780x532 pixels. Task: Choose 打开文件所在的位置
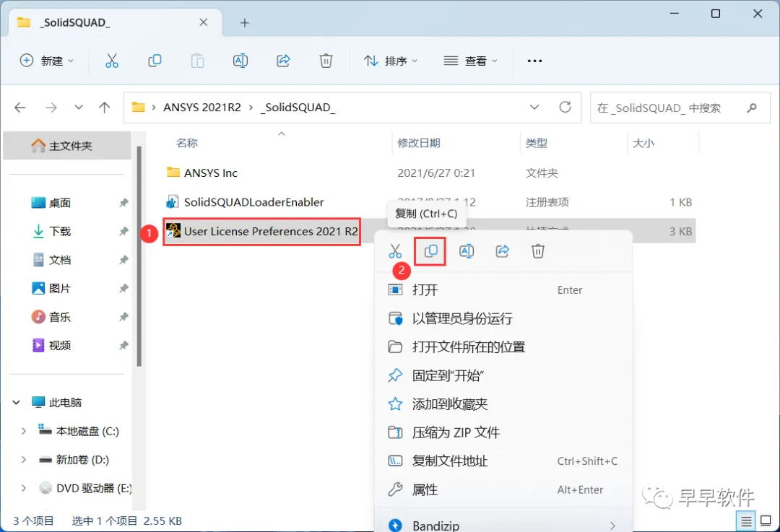point(503,346)
